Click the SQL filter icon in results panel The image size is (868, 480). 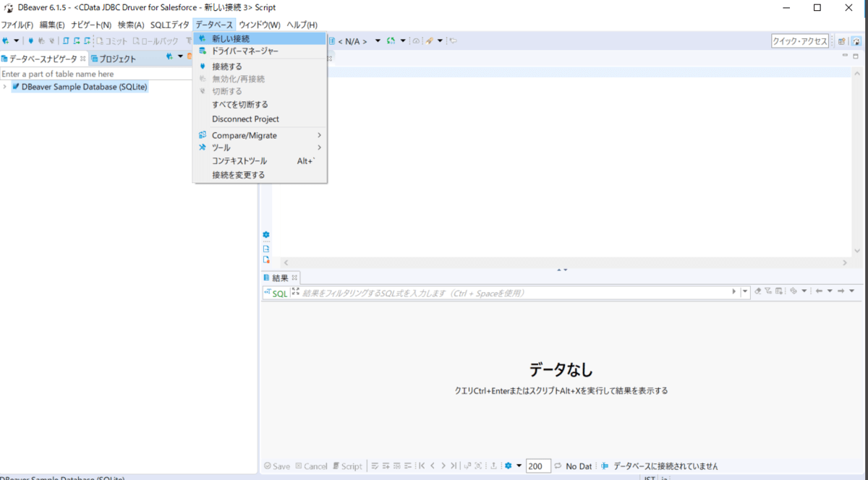coord(276,293)
